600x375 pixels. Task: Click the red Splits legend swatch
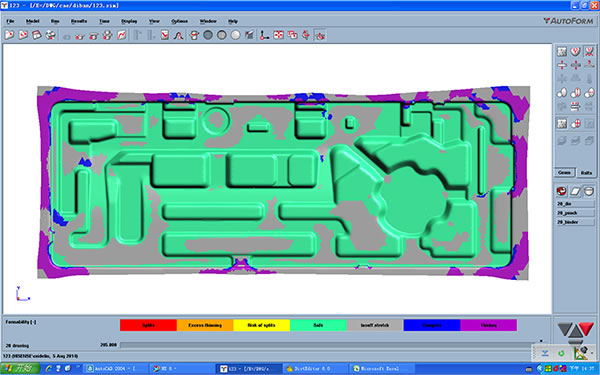tap(148, 325)
